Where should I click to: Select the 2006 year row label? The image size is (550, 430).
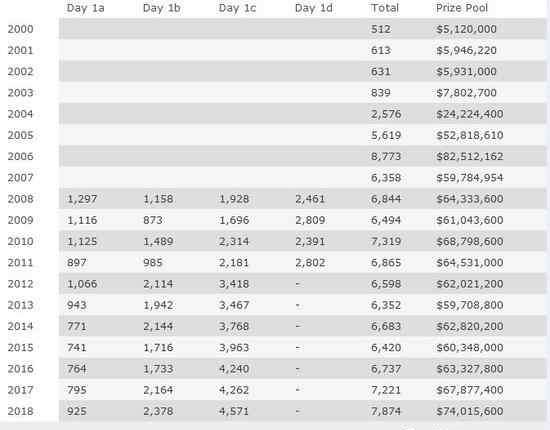tap(21, 156)
